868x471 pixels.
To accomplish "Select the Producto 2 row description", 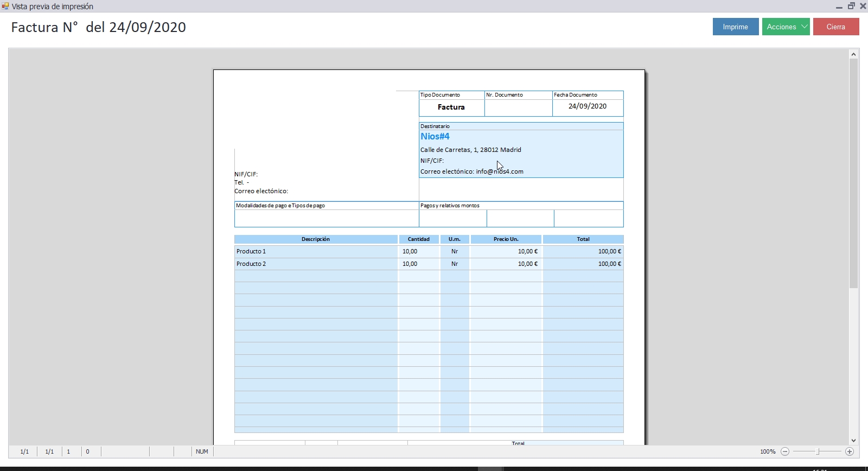I will pyautogui.click(x=251, y=264).
